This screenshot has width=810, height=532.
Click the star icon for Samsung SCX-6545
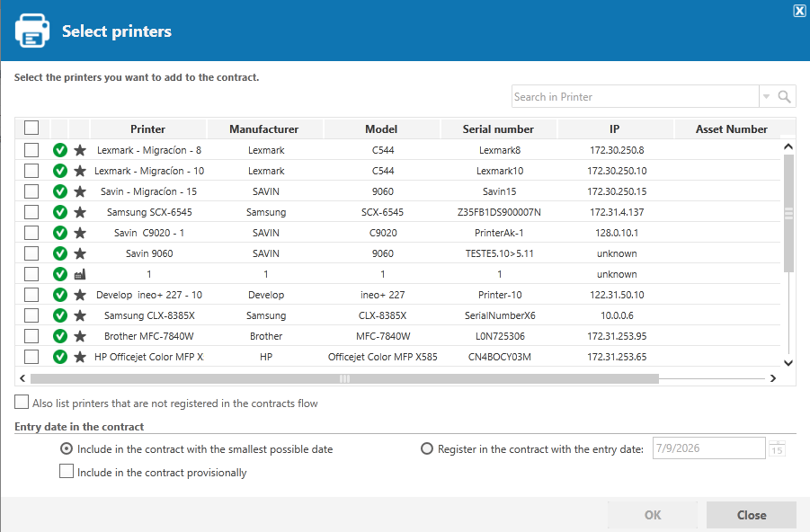pyautogui.click(x=80, y=212)
